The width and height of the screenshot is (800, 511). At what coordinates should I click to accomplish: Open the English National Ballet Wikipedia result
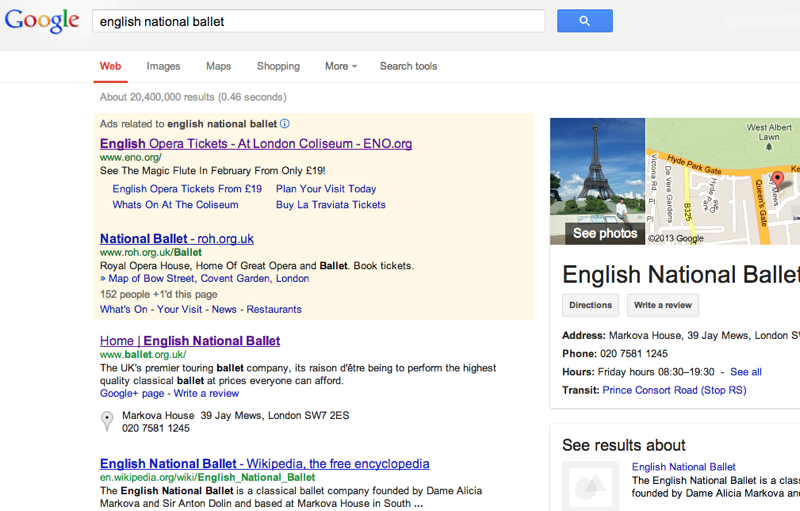click(264, 464)
